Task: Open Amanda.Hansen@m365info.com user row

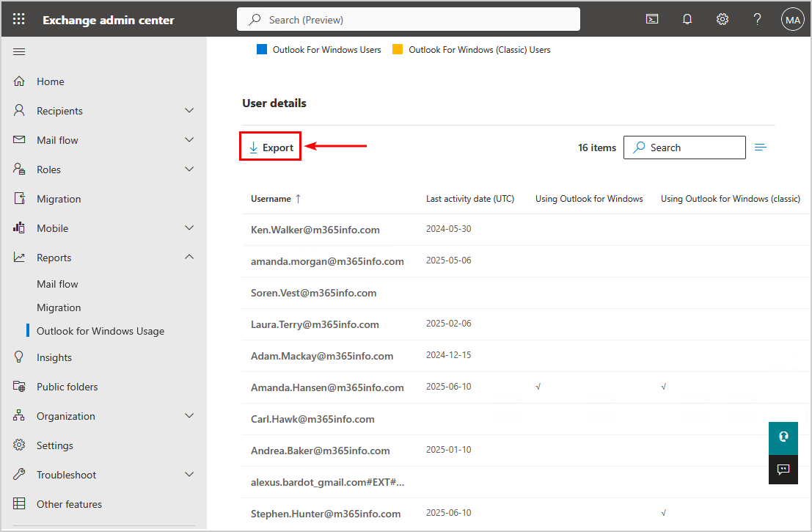Action: pos(327,387)
